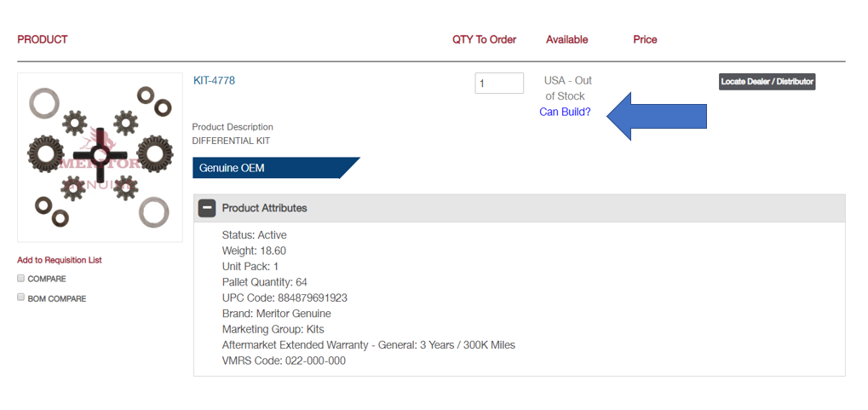Focus the quantity to order field

tap(499, 84)
